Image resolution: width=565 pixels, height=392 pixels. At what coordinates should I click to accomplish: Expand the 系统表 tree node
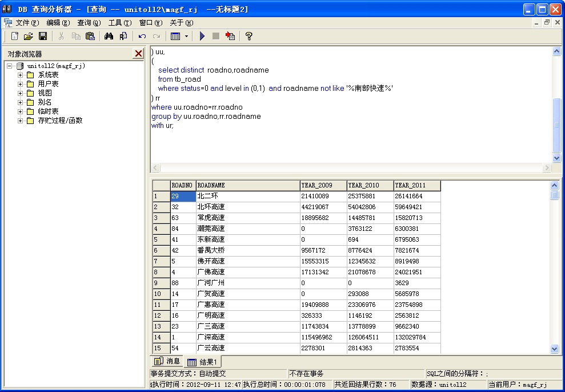[21, 75]
